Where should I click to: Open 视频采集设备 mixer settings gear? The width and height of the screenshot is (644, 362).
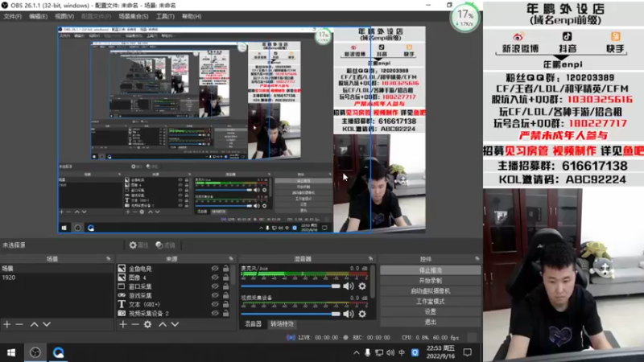[x=361, y=314]
